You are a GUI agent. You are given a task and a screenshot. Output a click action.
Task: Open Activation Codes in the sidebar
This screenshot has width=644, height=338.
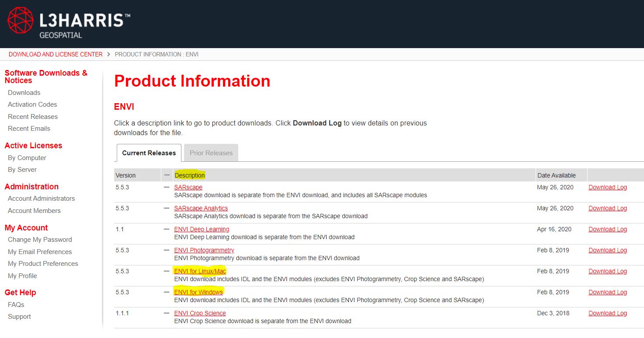click(32, 105)
